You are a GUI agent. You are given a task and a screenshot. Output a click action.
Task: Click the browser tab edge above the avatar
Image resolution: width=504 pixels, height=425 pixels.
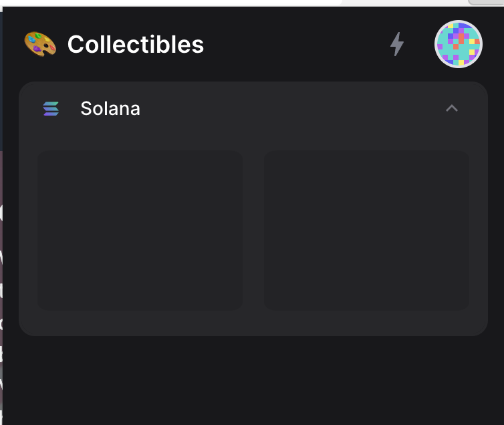[486, 2]
